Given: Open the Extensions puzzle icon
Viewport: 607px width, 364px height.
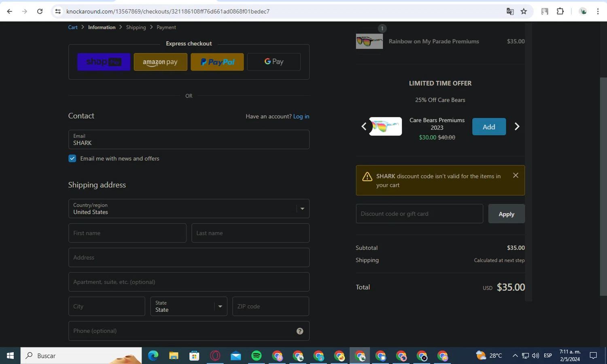Looking at the screenshot, I should pyautogui.click(x=560, y=11).
